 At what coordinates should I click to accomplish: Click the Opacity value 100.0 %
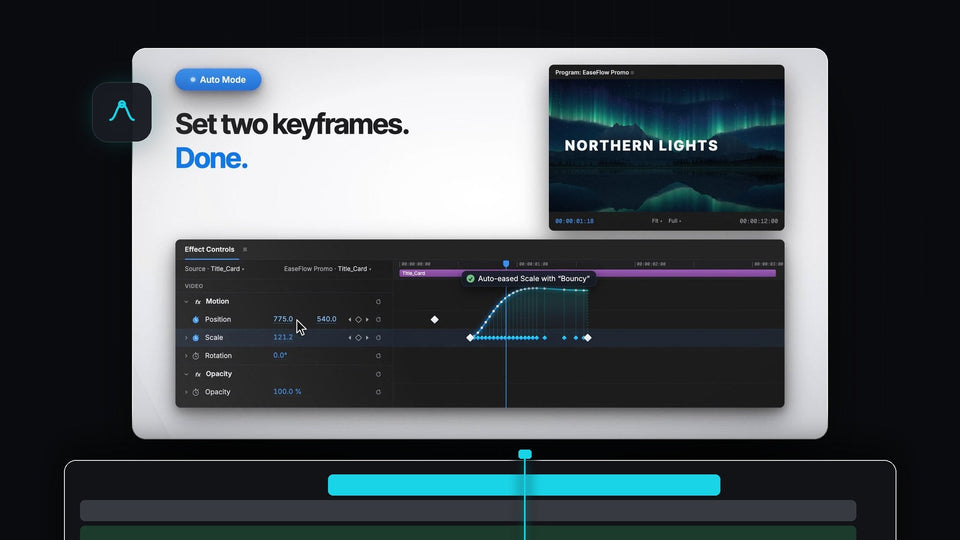pyautogui.click(x=287, y=391)
